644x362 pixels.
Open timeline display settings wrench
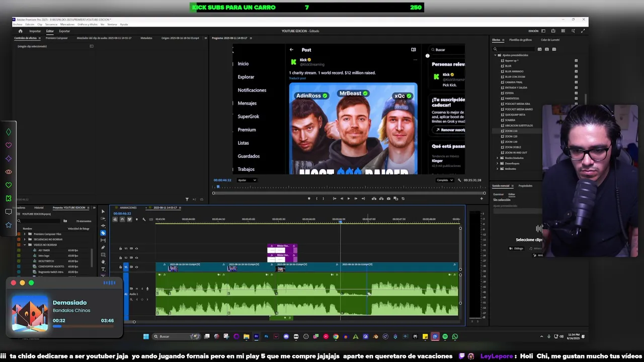coord(144,219)
